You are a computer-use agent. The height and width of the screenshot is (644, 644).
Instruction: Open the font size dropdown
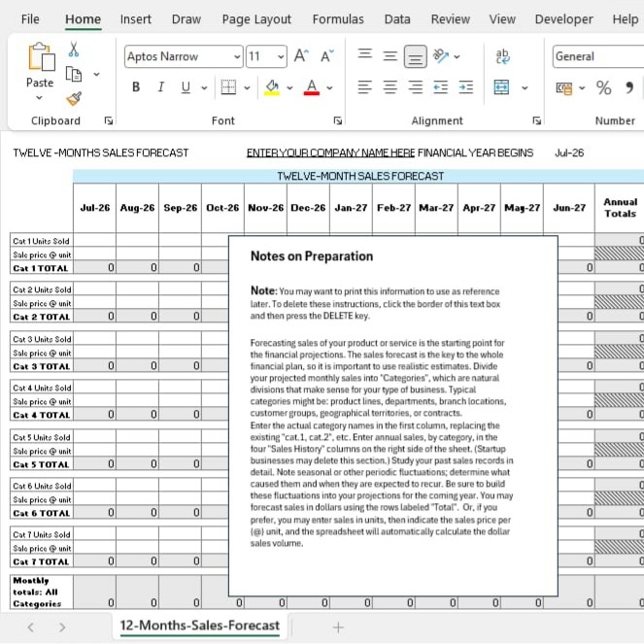coord(281,56)
